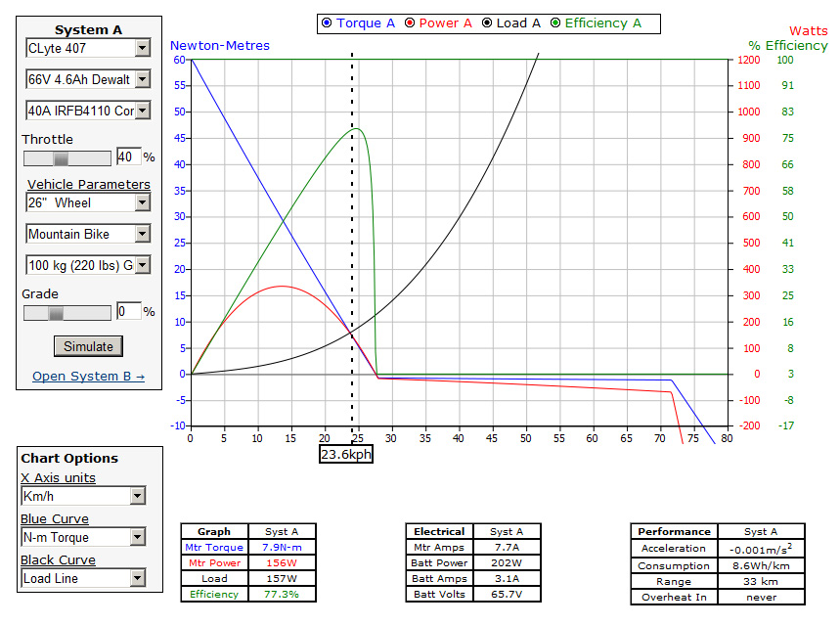Expand the Mountain Bike frame dropdown
The width and height of the screenshot is (840, 626).
click(88, 234)
